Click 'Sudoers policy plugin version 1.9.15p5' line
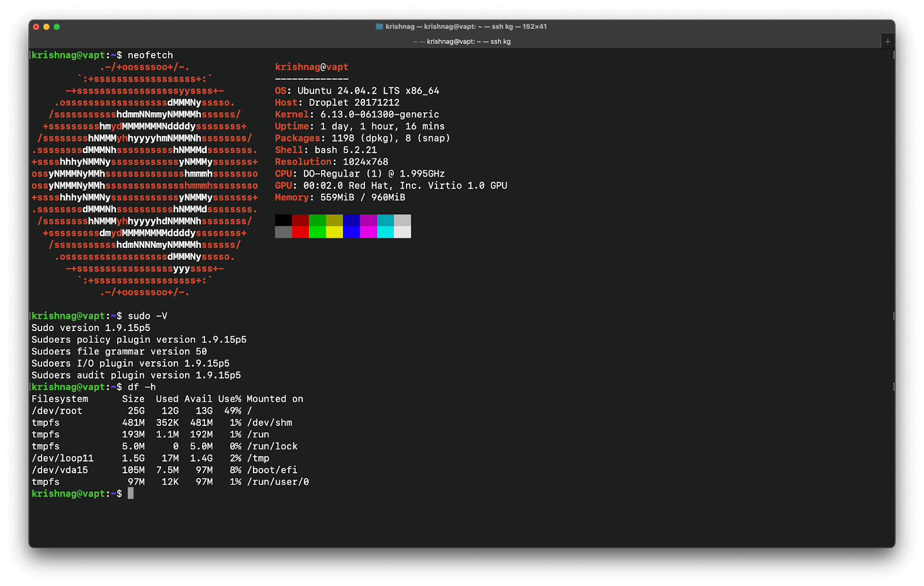Viewport: 924px width, 586px height. (x=139, y=340)
